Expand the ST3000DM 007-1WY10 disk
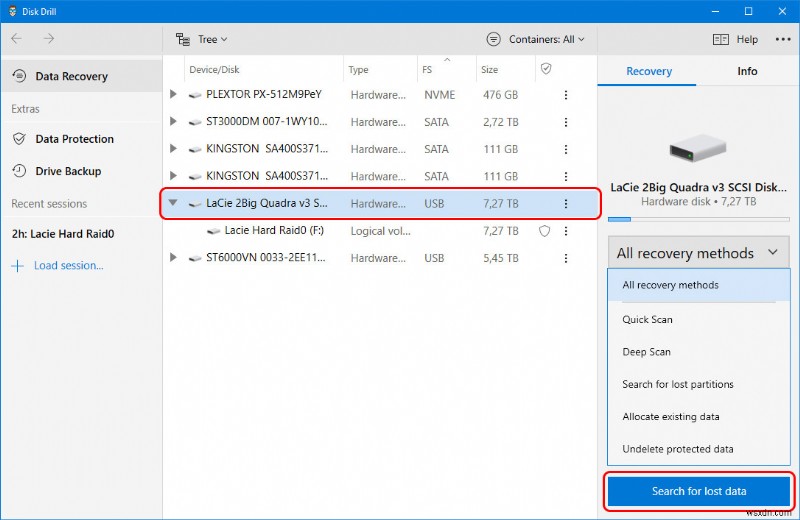 coord(173,121)
